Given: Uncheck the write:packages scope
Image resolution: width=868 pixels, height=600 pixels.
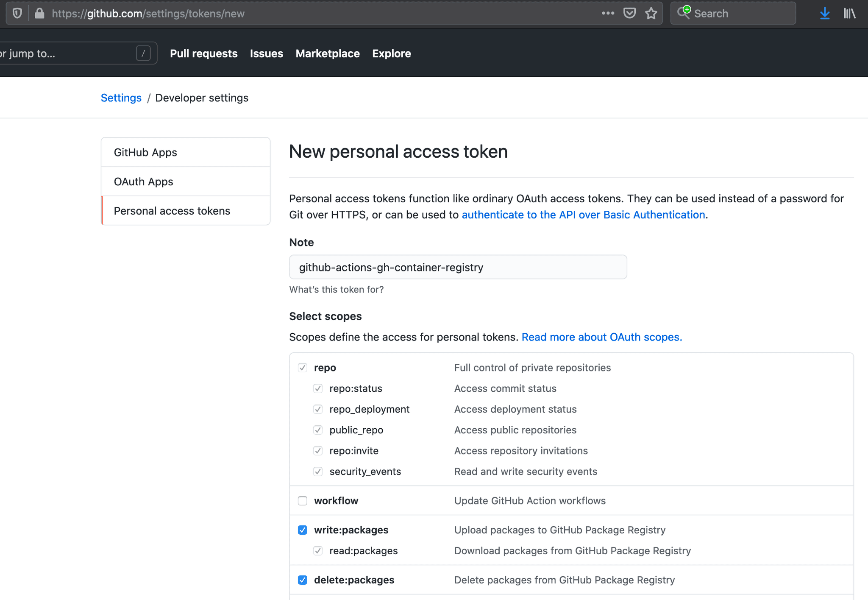Looking at the screenshot, I should [303, 530].
